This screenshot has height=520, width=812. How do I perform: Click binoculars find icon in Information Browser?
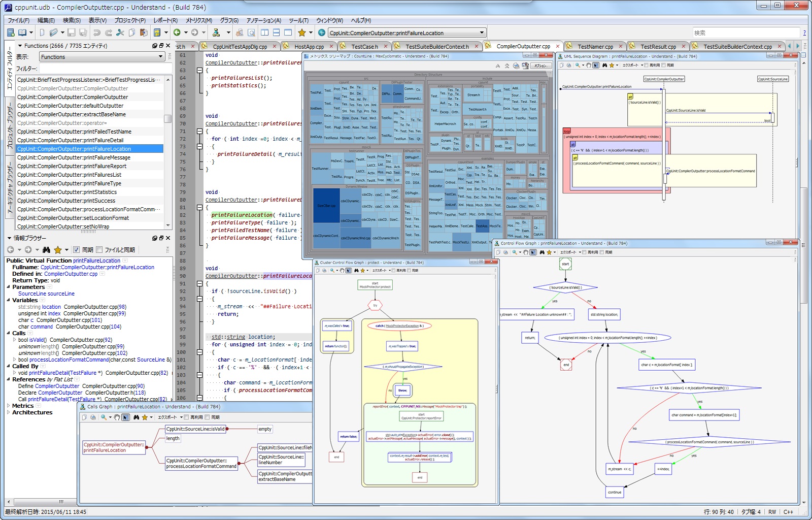point(46,250)
